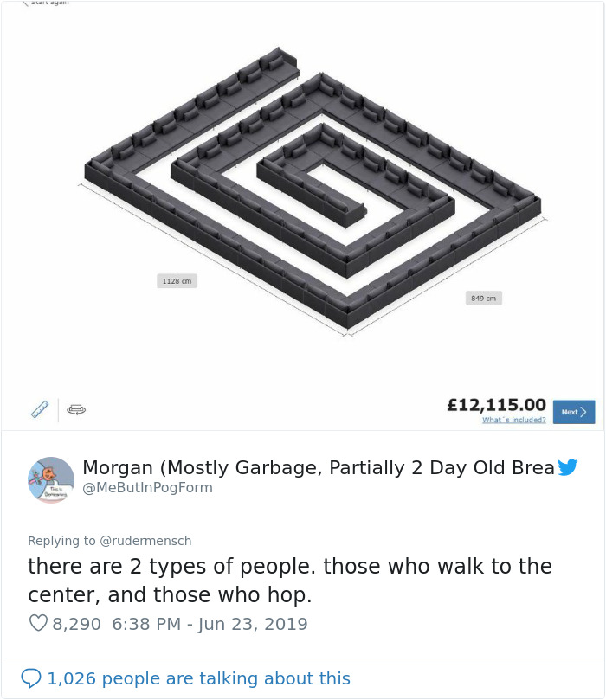Click 1,026 people are talking about this
This screenshot has height=700, width=606.
198,678
